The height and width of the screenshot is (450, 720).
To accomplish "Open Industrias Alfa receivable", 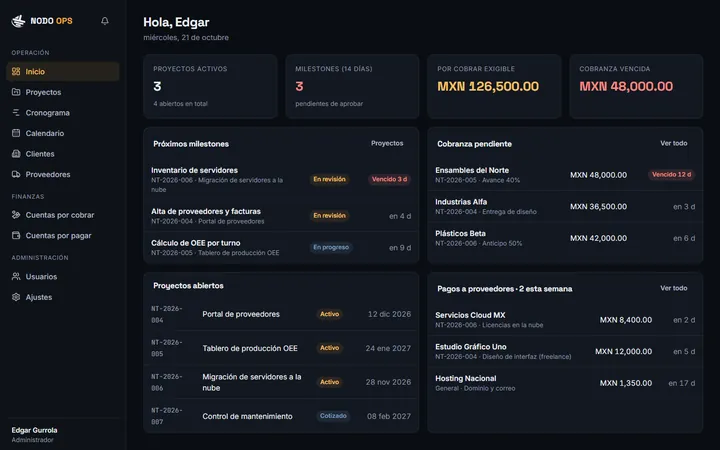I will (x=565, y=206).
